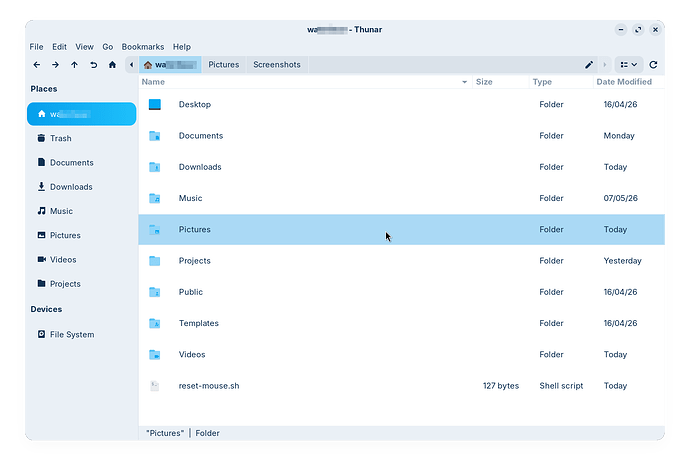Open the Bookmarks menu

coord(143,47)
